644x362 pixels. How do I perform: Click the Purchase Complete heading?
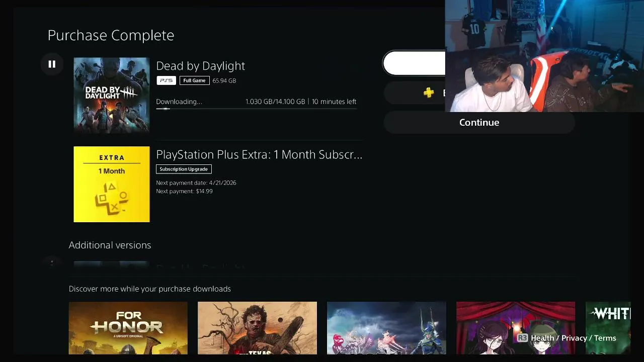[111, 35]
